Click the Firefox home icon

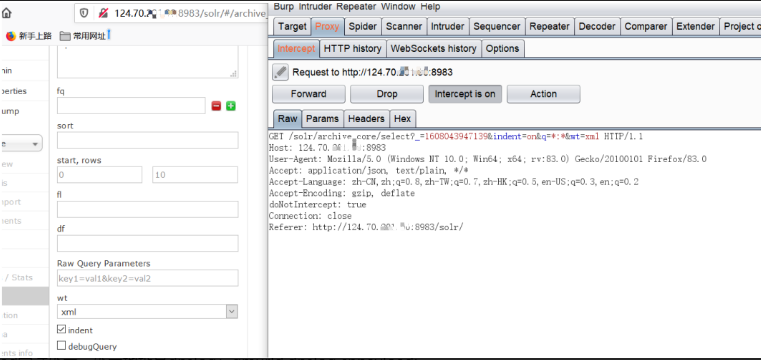pos(7,13)
